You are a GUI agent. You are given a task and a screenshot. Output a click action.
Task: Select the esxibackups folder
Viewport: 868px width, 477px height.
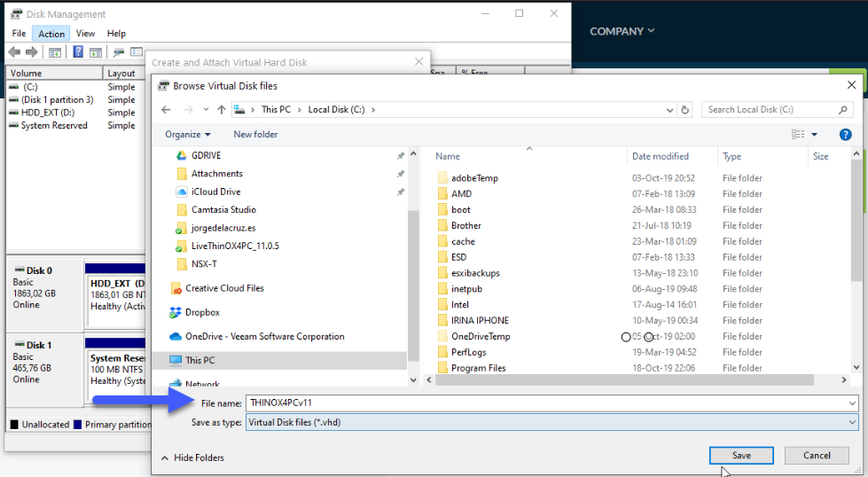pos(475,273)
